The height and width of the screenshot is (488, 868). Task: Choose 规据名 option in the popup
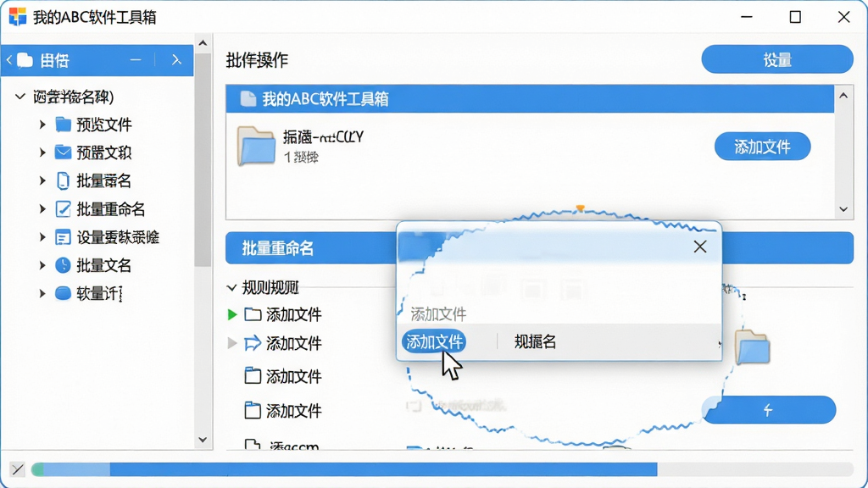click(x=535, y=342)
